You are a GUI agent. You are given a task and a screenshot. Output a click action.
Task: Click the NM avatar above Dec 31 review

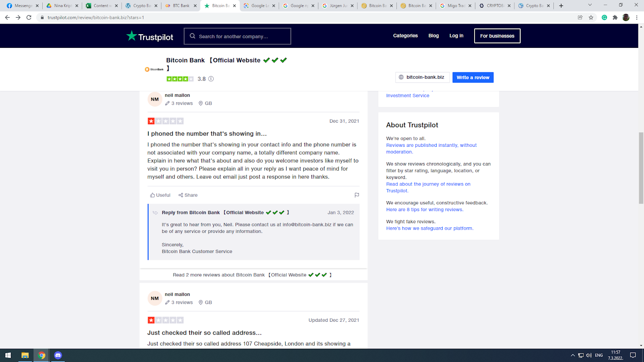pyautogui.click(x=155, y=99)
